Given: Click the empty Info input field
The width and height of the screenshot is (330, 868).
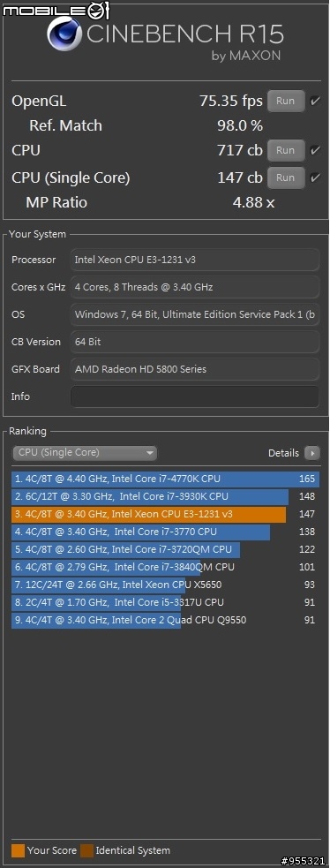Looking at the screenshot, I should 195,396.
